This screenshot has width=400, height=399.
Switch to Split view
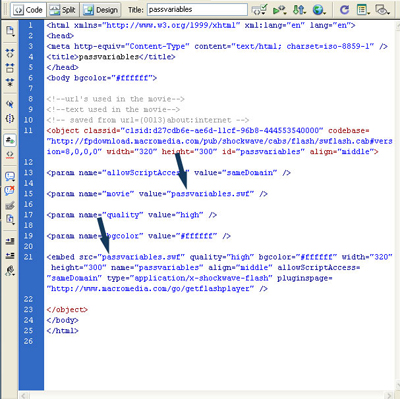click(63, 10)
